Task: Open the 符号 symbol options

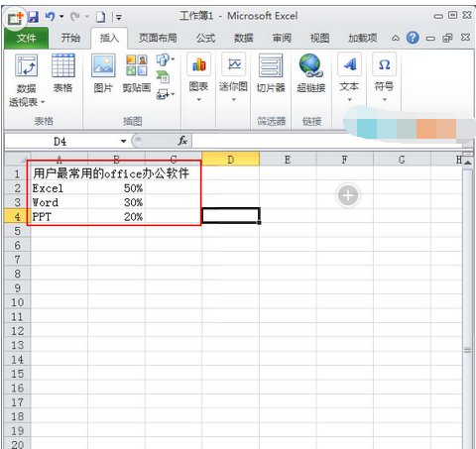Action: point(384,76)
